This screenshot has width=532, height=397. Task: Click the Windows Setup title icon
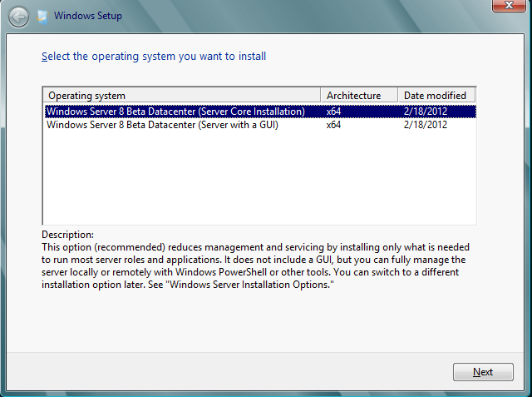42,17
